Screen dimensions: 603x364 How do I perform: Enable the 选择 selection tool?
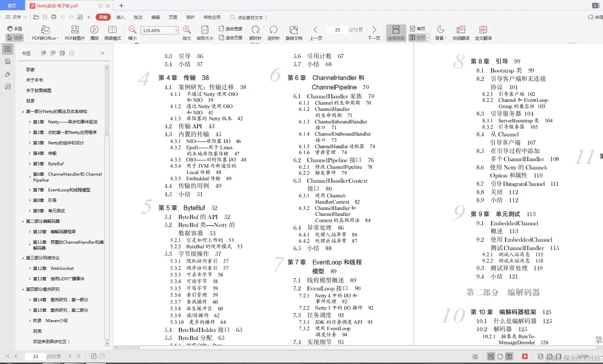tap(15, 38)
